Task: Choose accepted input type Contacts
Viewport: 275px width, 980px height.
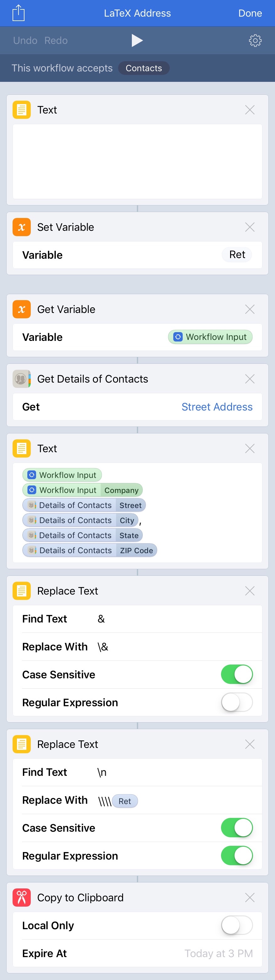Action: click(x=143, y=68)
